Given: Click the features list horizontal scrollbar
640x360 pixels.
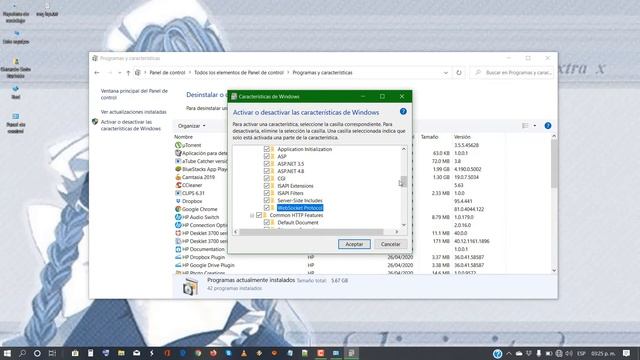Looking at the screenshot, I should point(311,231).
